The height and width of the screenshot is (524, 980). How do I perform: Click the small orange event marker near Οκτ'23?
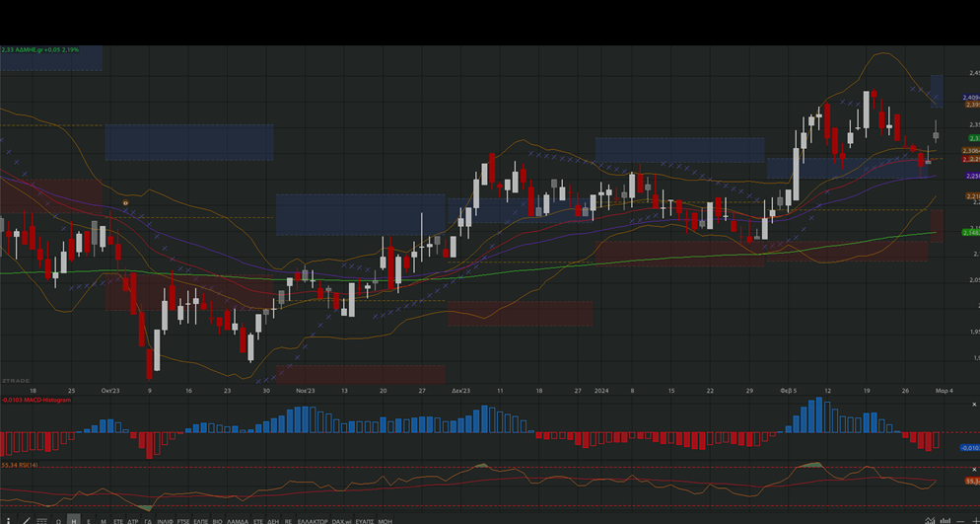click(x=125, y=203)
